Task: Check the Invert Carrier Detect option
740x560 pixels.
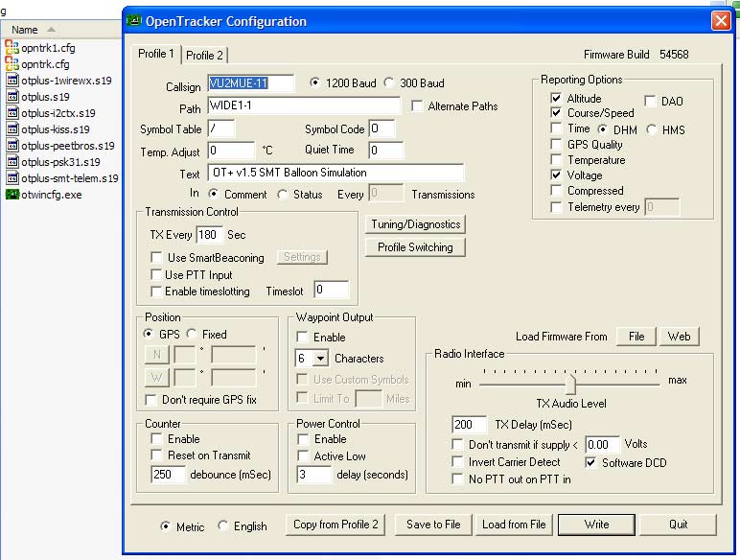Action: (x=457, y=461)
